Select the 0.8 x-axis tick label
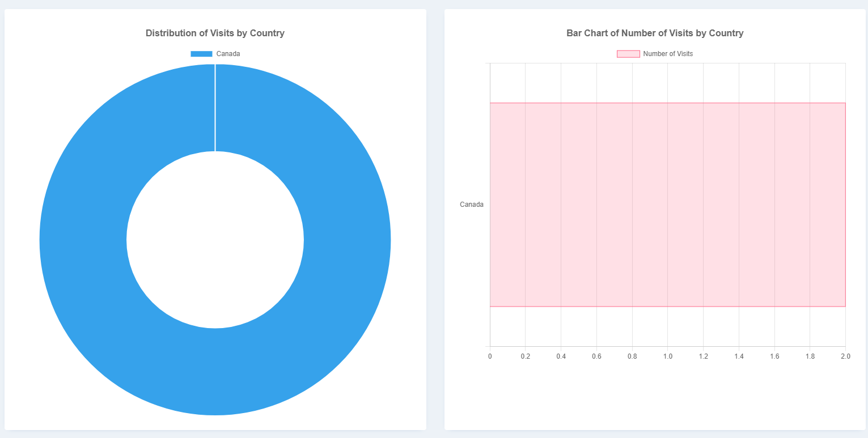 click(632, 356)
